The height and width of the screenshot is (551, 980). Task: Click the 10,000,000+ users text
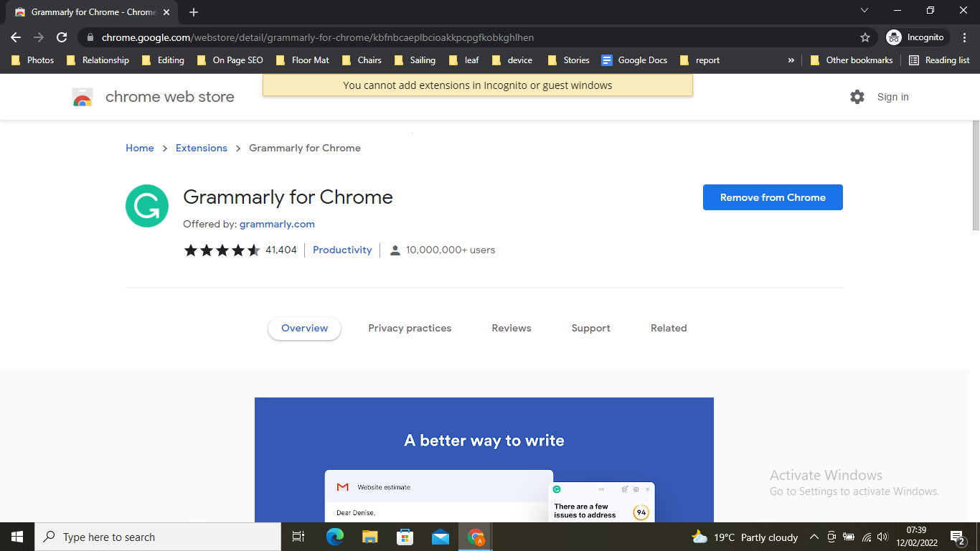451,250
